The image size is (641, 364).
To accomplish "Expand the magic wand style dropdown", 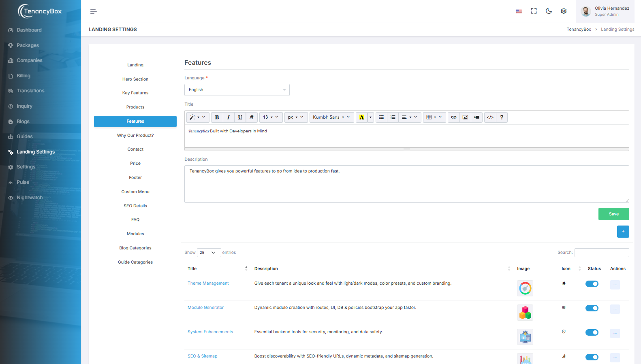I will pos(198,117).
